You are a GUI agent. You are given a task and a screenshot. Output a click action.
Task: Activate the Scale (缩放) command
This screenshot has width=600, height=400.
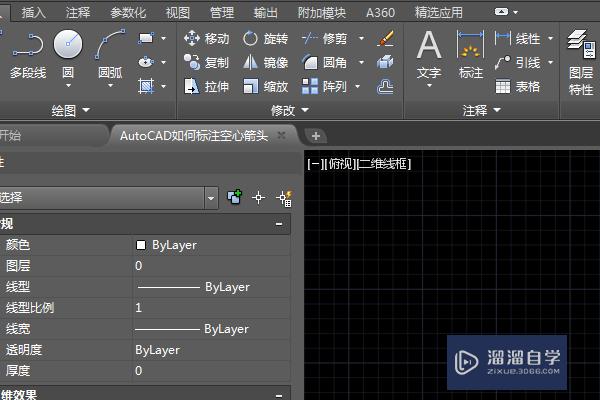pyautogui.click(x=266, y=87)
